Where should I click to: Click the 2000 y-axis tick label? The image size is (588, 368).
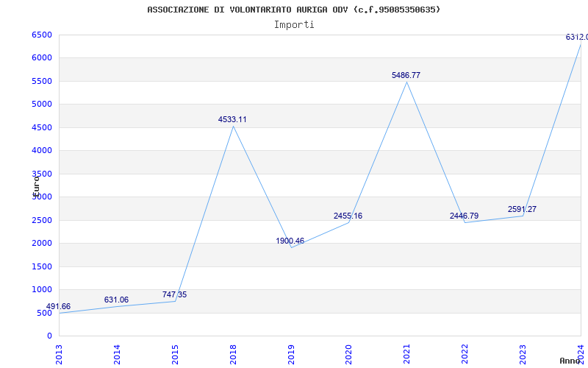[x=42, y=244]
